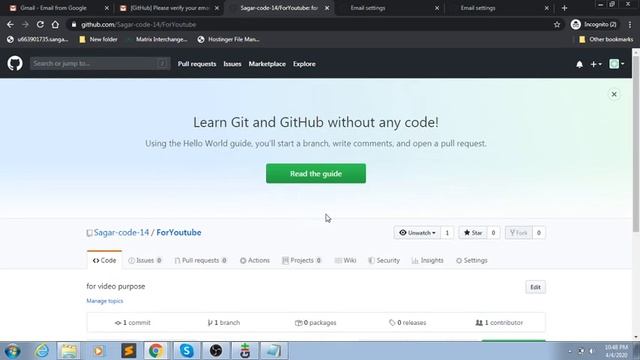The image size is (640, 360).
Task: View the 1 contributor link
Action: [499, 322]
